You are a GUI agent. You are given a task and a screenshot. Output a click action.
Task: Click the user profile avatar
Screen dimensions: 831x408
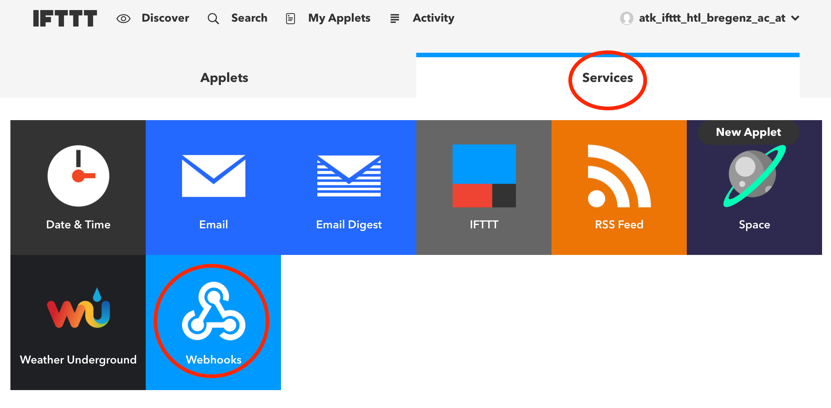pos(627,18)
